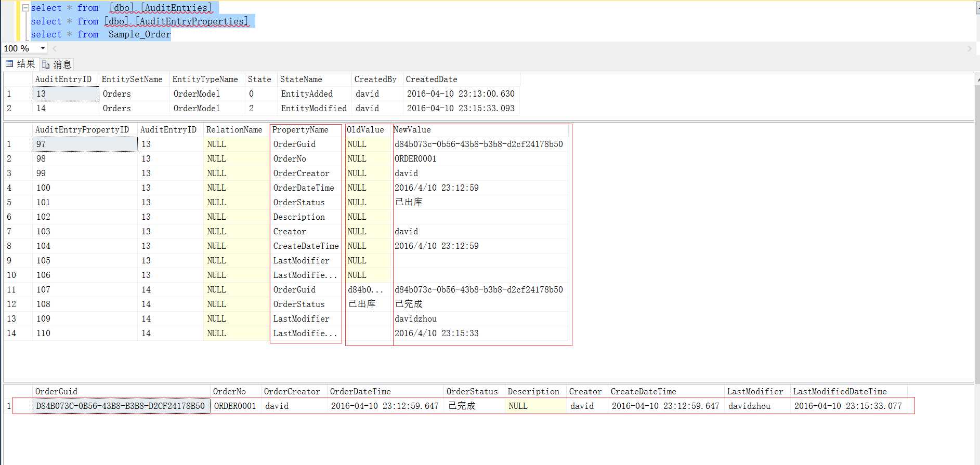Select row header 7 in second grid
The width and height of the screenshot is (980, 465).
(x=18, y=232)
